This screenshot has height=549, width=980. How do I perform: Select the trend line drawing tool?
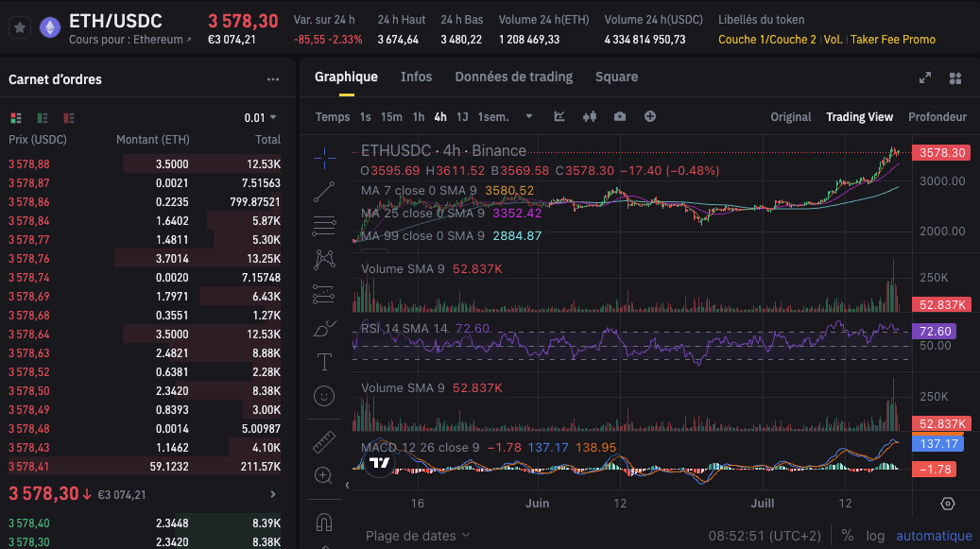[x=324, y=192]
